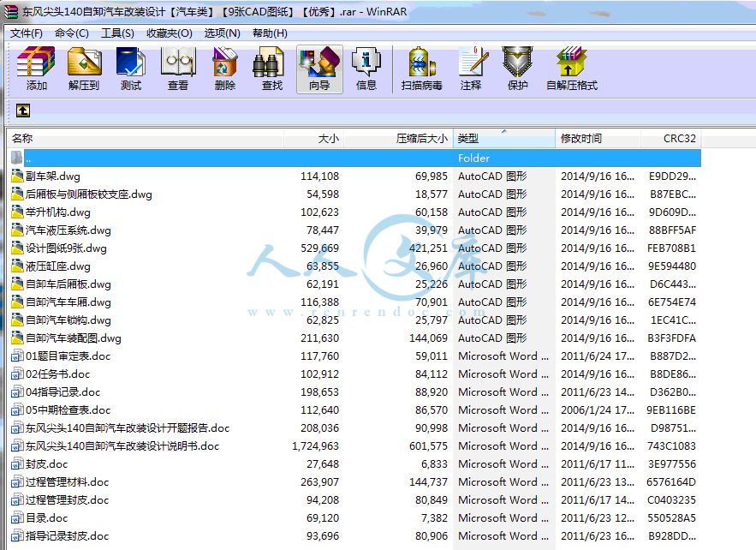Select file 05中期检查表.doc

[x=68, y=410]
